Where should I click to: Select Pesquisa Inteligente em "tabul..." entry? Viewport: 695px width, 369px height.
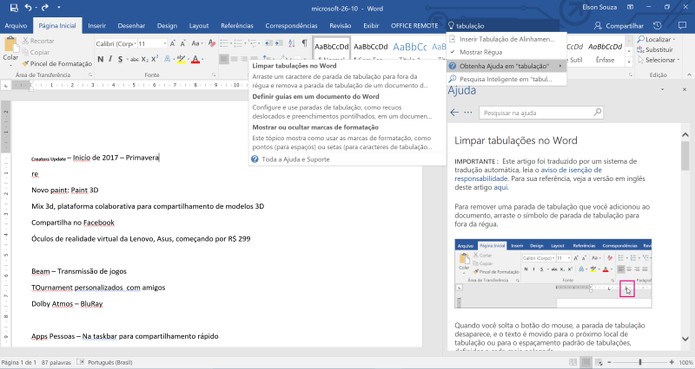(x=507, y=79)
